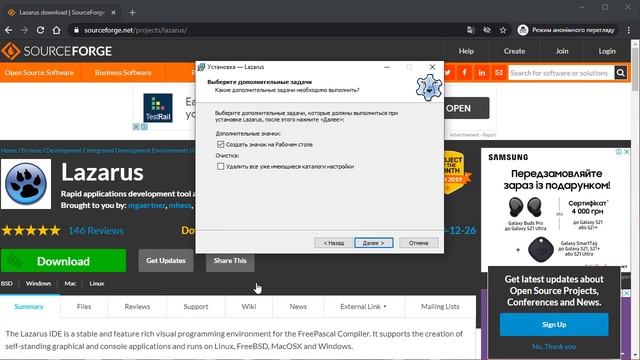
Task: Open the incognito mode profile indicator
Action: tap(567, 30)
